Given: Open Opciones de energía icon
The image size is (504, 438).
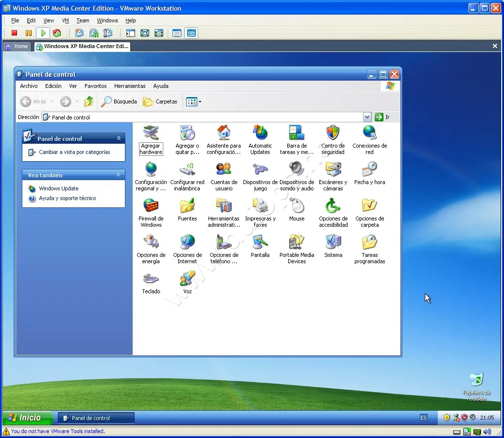Looking at the screenshot, I should click(151, 242).
